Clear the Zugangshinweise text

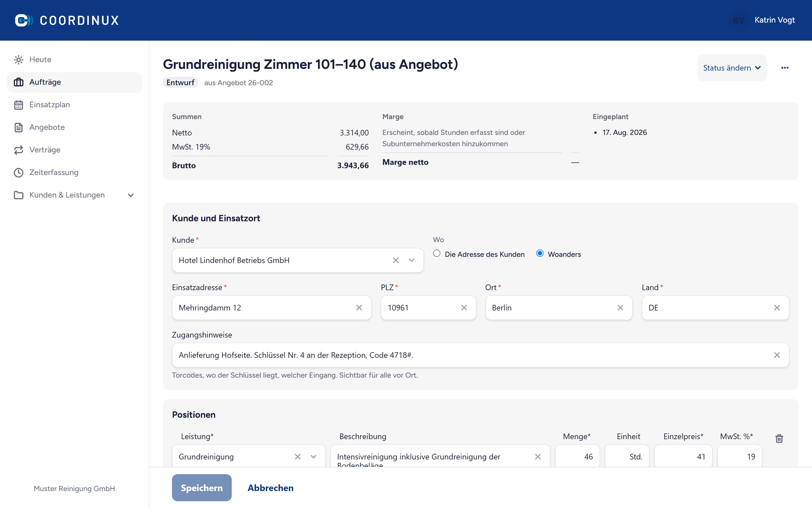[x=777, y=355]
